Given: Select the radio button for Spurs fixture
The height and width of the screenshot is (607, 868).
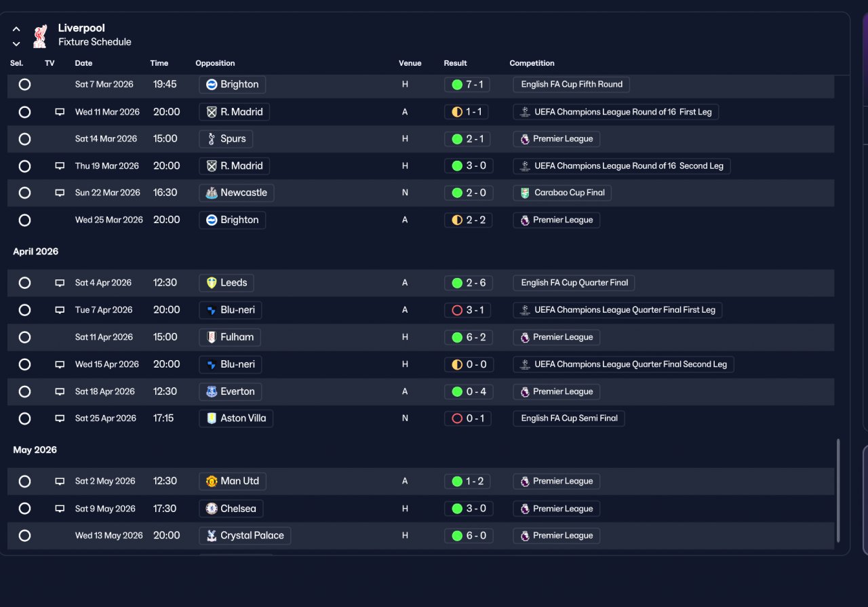Looking at the screenshot, I should (x=24, y=139).
